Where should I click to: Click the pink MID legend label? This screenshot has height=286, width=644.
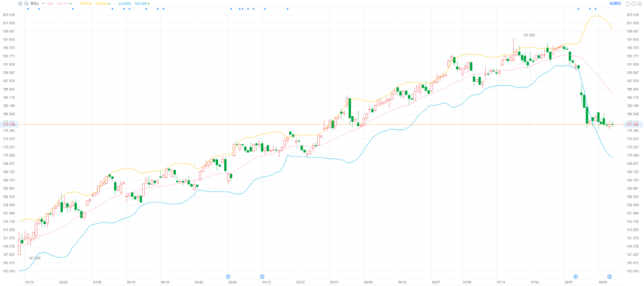pyautogui.click(x=50, y=3)
